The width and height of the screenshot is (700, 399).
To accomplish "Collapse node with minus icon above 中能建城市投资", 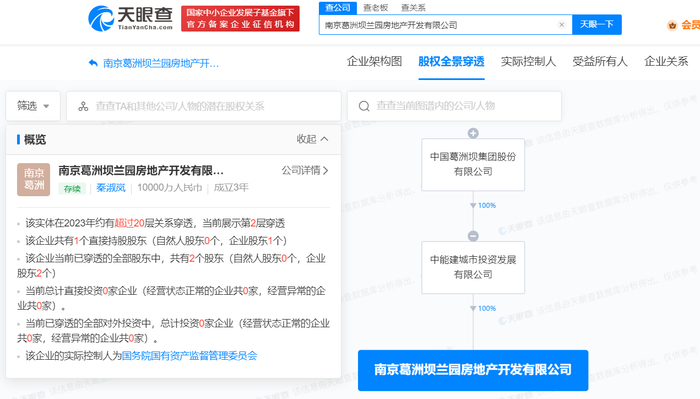I will pos(473,236).
